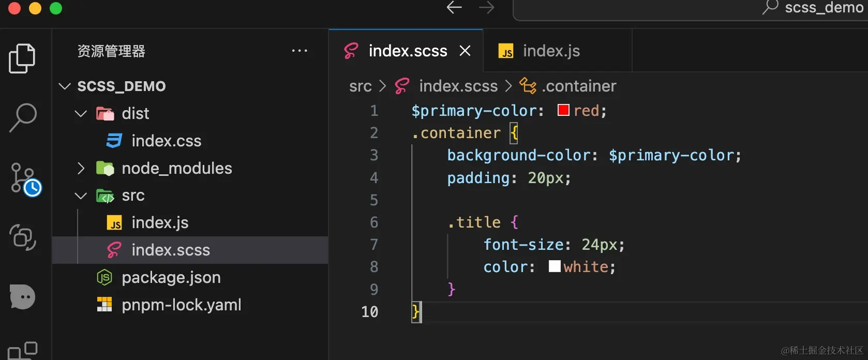Collapse the dist folder chevron
868x360 pixels.
pos(81,113)
